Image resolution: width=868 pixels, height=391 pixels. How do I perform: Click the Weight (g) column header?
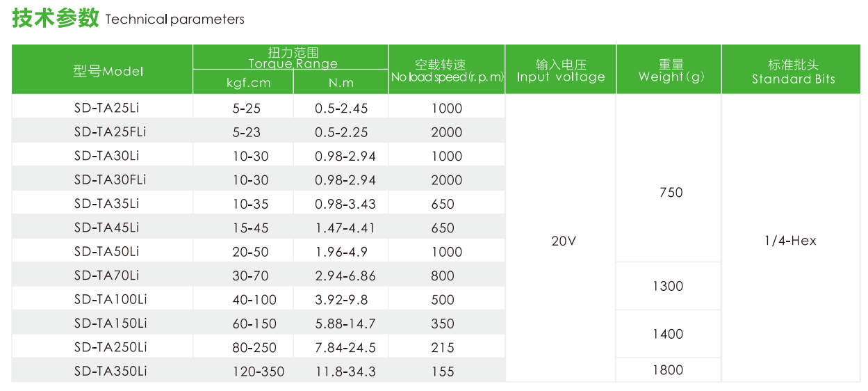click(x=671, y=71)
